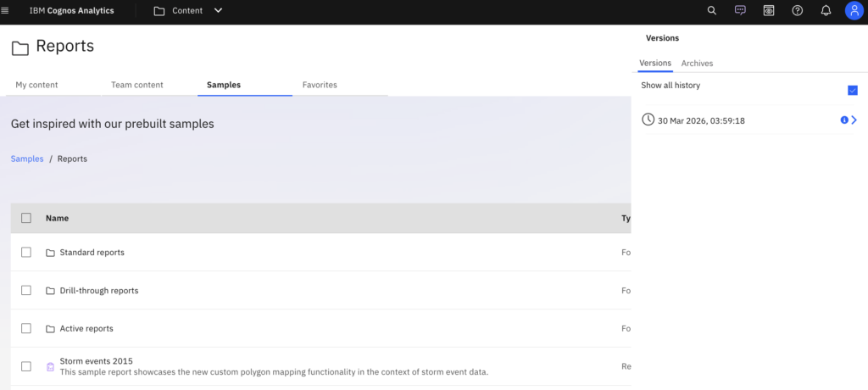The height and width of the screenshot is (390, 868).
Task: Open the Favorites tab
Action: 320,85
